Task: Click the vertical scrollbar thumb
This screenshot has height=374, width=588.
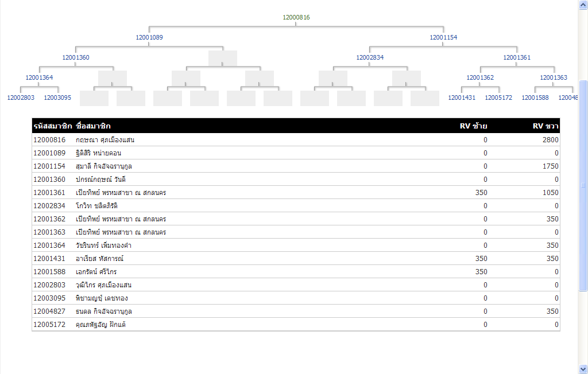Action: coord(583,185)
